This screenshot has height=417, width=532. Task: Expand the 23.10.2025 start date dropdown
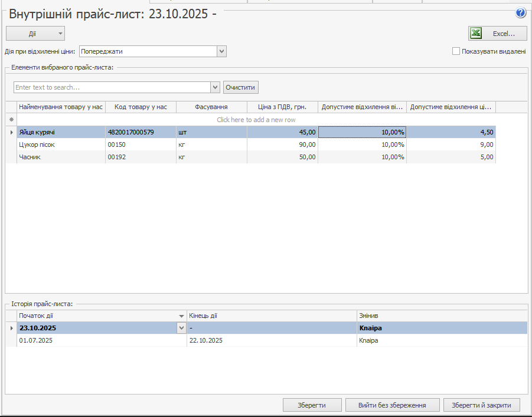pyautogui.click(x=181, y=328)
